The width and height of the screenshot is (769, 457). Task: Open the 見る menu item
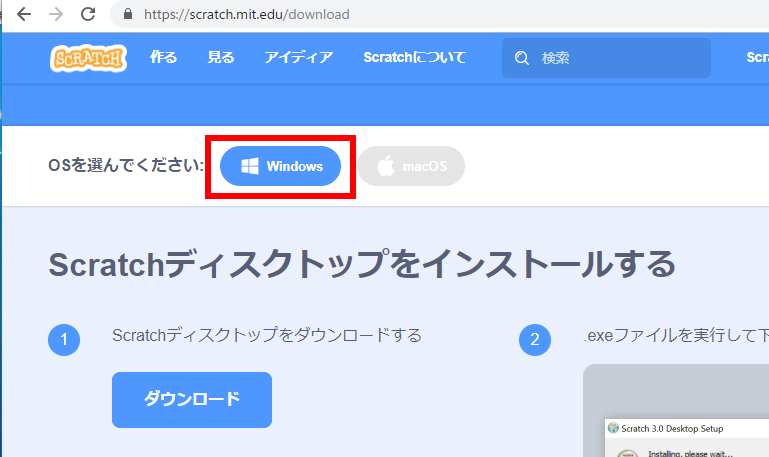(221, 57)
